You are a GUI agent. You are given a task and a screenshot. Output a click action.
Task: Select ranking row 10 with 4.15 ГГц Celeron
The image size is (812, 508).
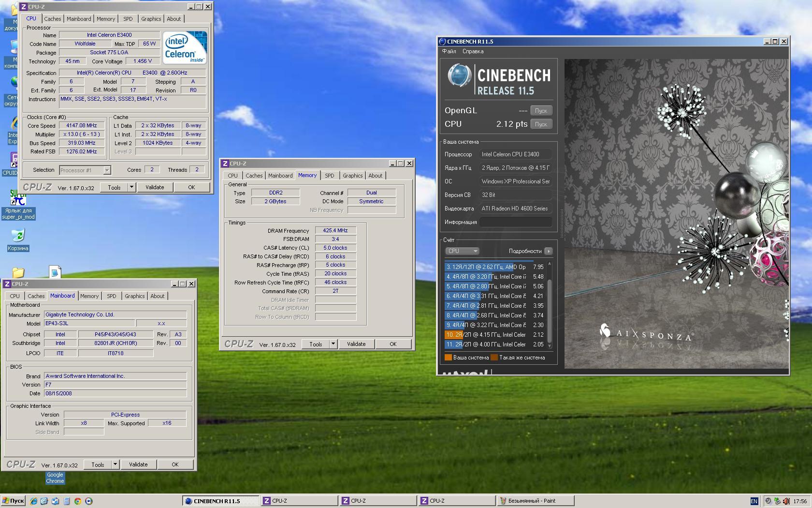click(x=495, y=335)
